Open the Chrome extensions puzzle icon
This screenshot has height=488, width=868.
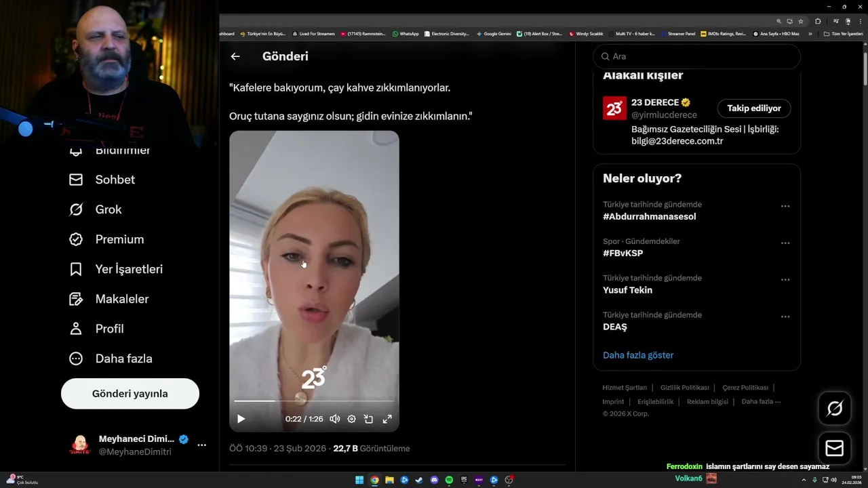click(x=818, y=21)
